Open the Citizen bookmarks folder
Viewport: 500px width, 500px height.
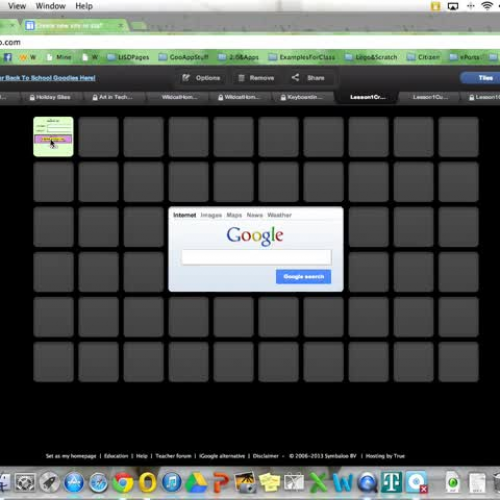[x=423, y=57]
